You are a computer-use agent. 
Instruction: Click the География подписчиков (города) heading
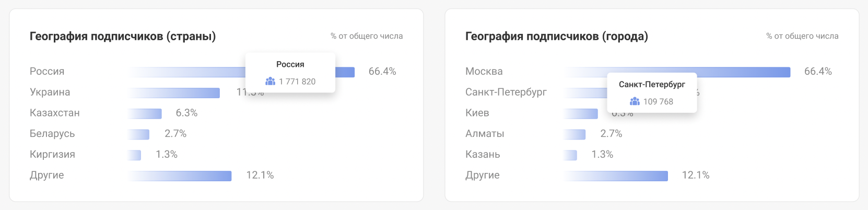[x=557, y=36]
